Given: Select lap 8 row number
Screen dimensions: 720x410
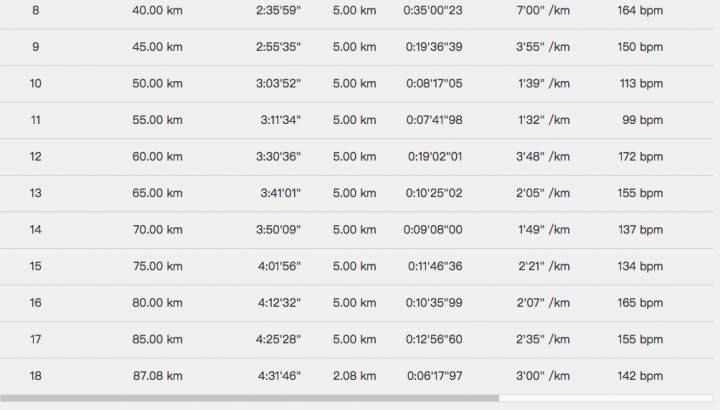Looking at the screenshot, I should pyautogui.click(x=35, y=10).
